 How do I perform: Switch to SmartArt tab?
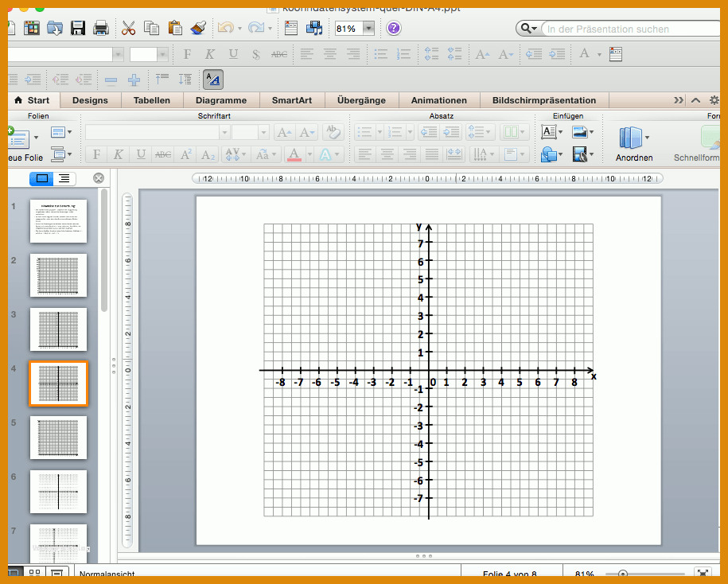coord(292,100)
